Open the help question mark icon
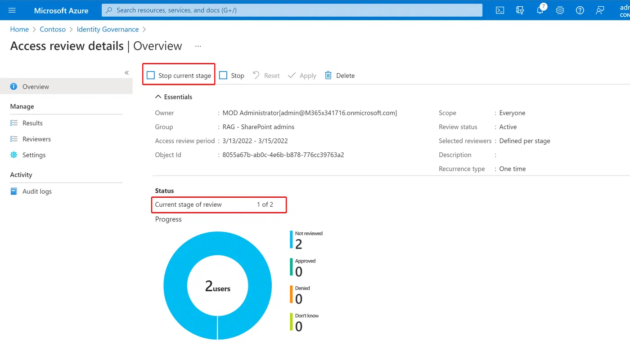The height and width of the screenshot is (364, 630). [x=580, y=10]
